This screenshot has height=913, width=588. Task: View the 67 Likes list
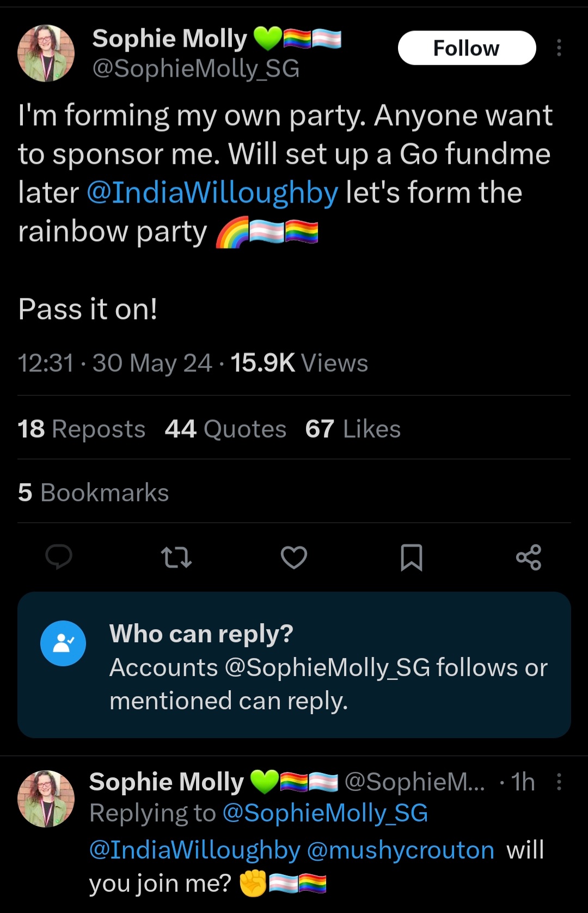353,429
